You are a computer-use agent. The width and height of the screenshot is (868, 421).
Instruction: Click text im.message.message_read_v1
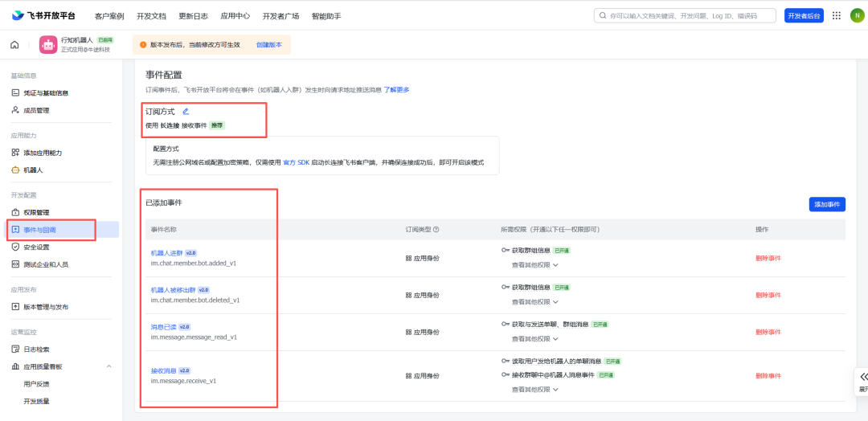194,337
